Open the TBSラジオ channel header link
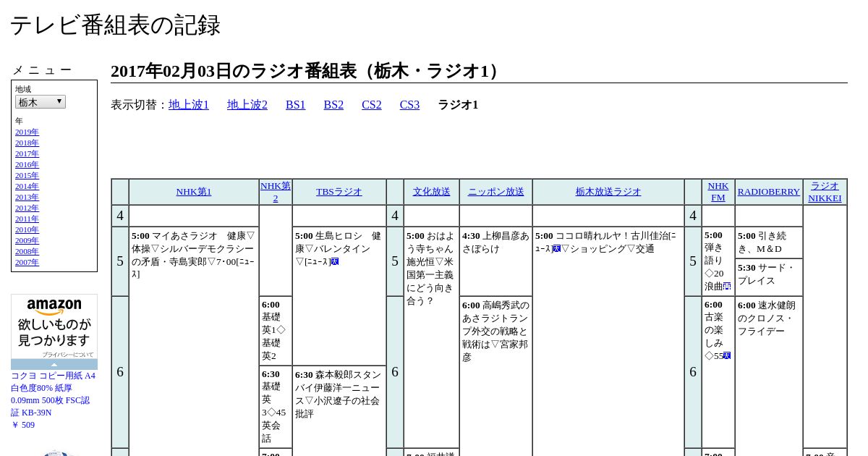The image size is (868, 456). [x=339, y=192]
